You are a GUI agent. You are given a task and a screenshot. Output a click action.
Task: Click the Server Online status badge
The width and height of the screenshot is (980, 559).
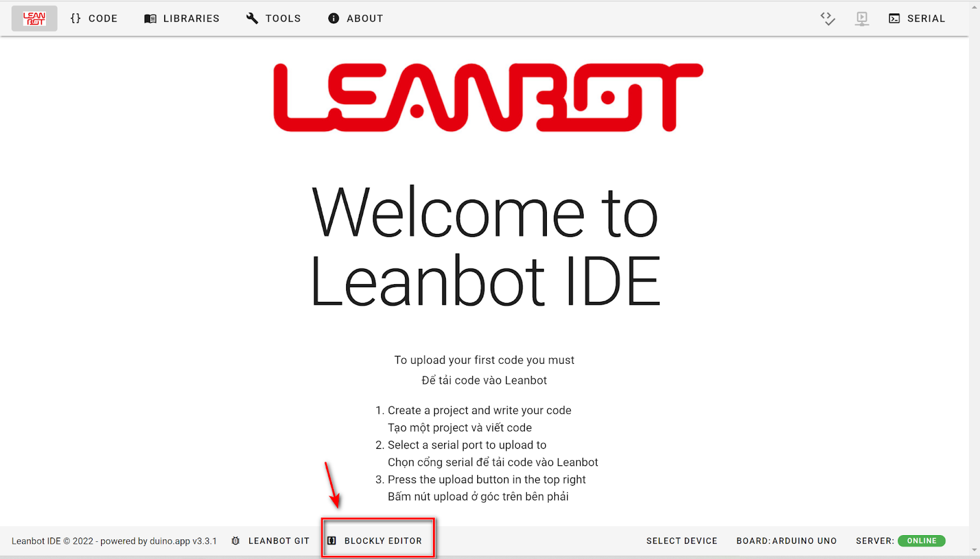921,541
